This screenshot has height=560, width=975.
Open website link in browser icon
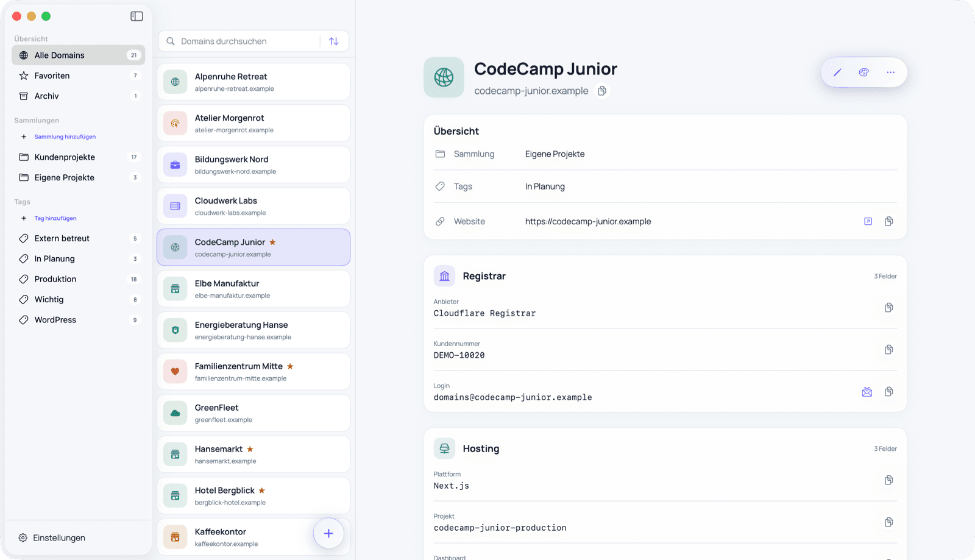868,221
